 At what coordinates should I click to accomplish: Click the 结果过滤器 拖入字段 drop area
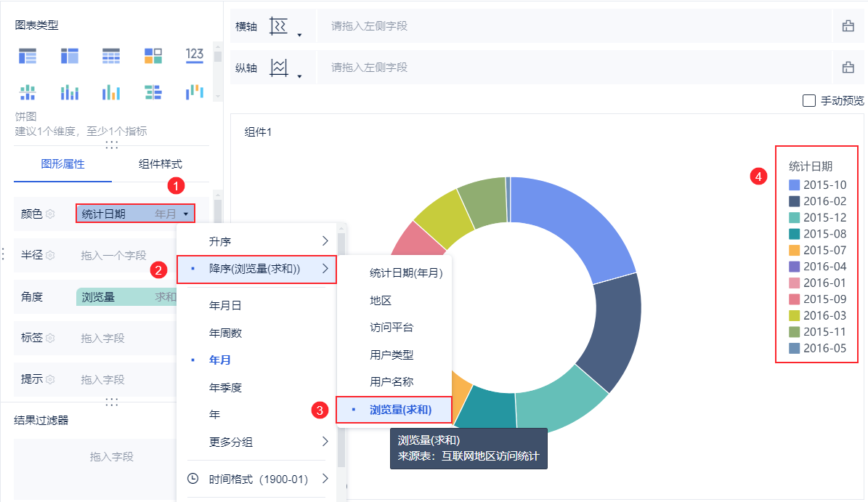(111, 457)
